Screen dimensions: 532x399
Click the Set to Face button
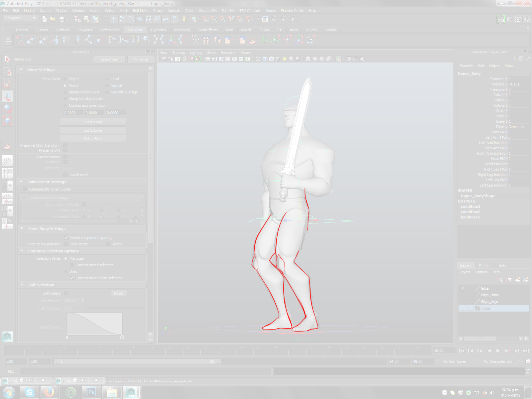tap(93, 139)
